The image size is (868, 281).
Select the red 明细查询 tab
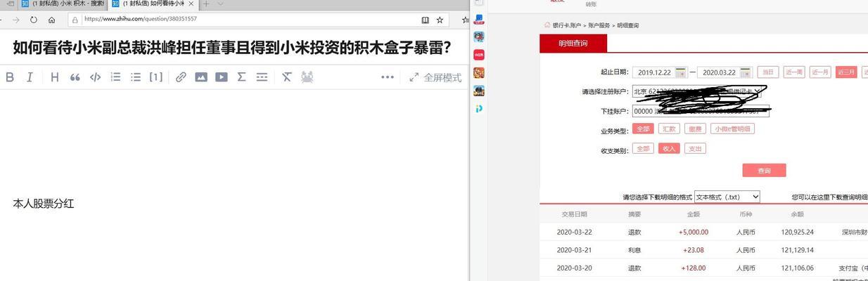573,44
